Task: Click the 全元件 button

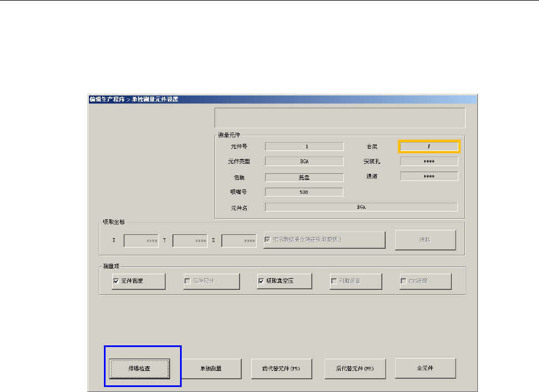Action: click(425, 368)
